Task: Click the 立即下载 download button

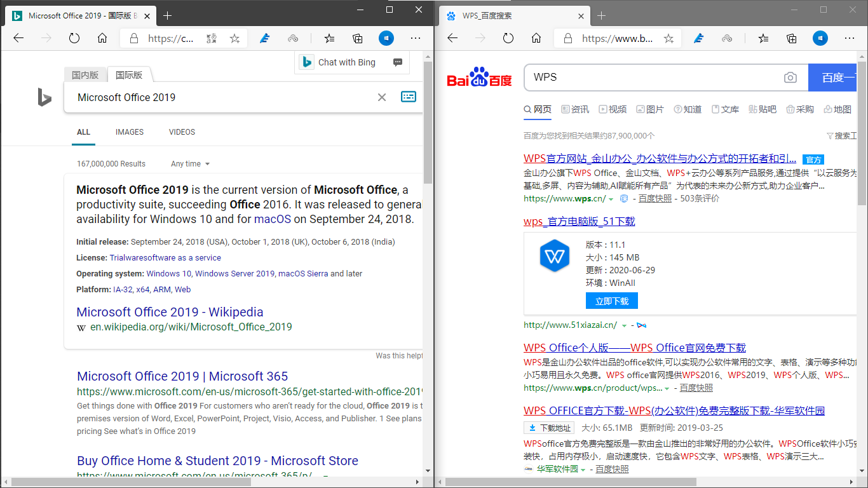Action: click(611, 300)
